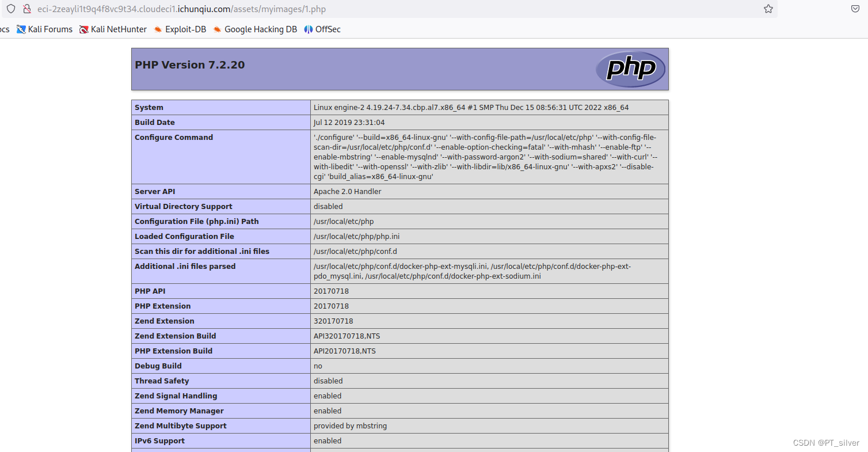
Task: Open the Exploit-DB bookmark
Action: click(x=180, y=29)
